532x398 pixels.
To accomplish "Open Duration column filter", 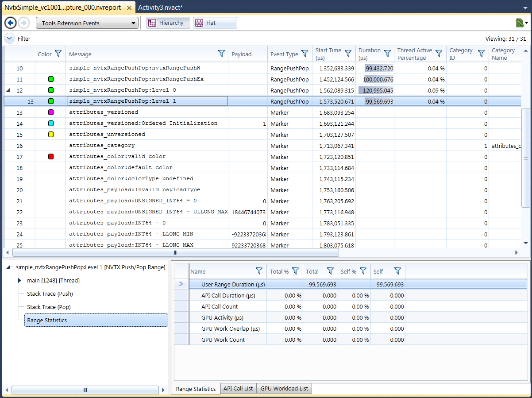I will pos(387,54).
